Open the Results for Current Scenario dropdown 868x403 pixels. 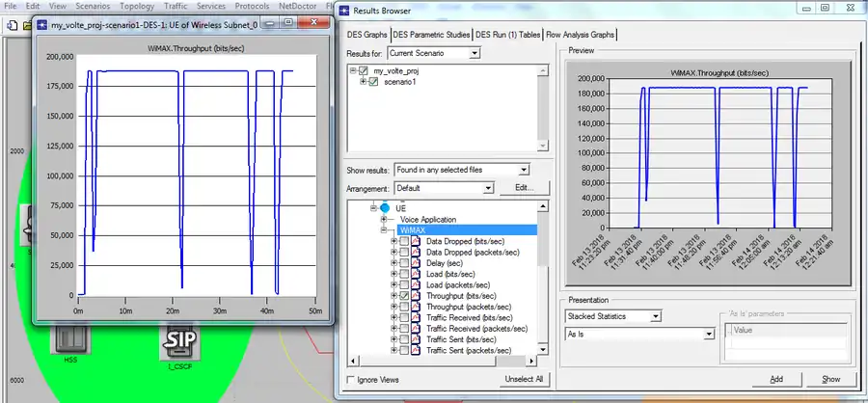[x=475, y=53]
